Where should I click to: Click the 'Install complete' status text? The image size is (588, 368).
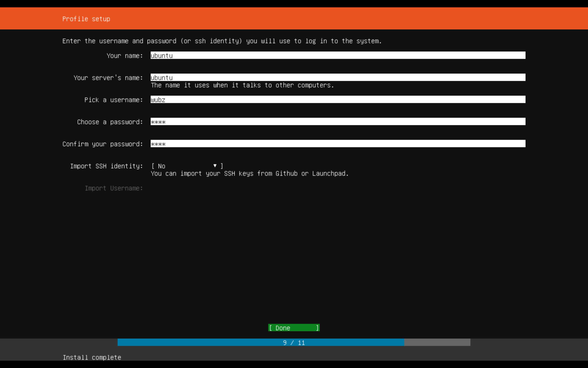(x=92, y=357)
